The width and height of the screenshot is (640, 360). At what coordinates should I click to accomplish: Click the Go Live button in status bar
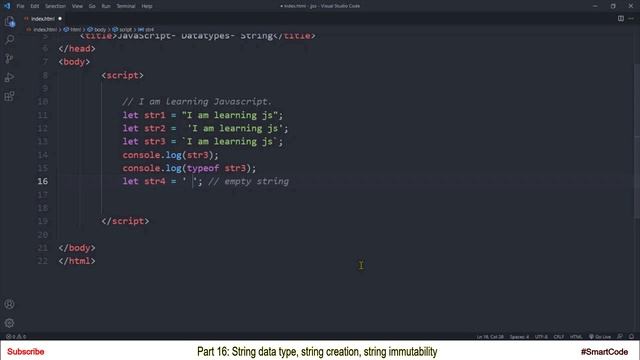[600, 337]
